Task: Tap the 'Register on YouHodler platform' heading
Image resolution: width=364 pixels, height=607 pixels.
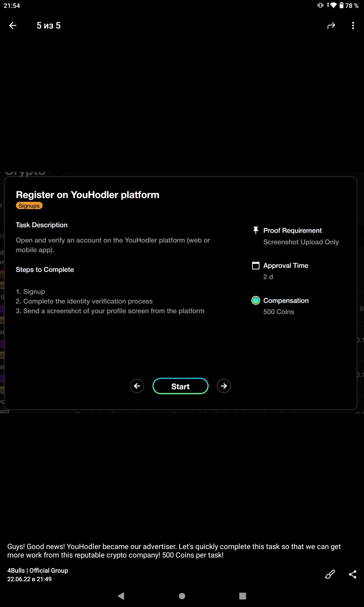Action: [87, 195]
